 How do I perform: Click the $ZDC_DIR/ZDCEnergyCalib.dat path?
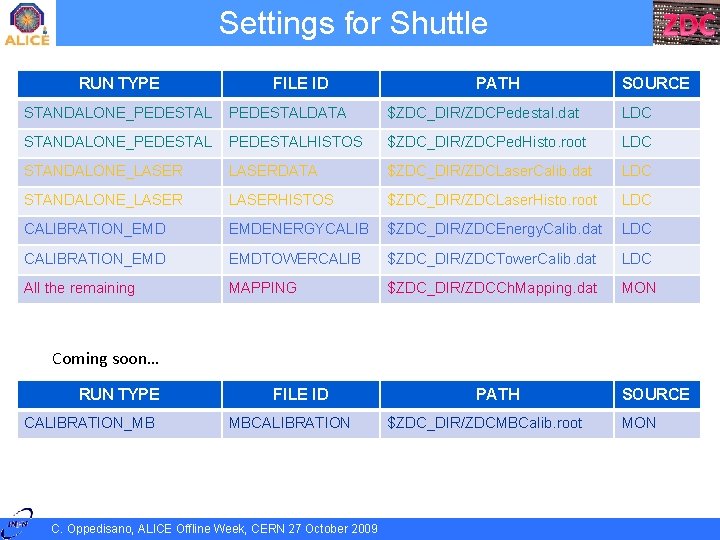[494, 229]
